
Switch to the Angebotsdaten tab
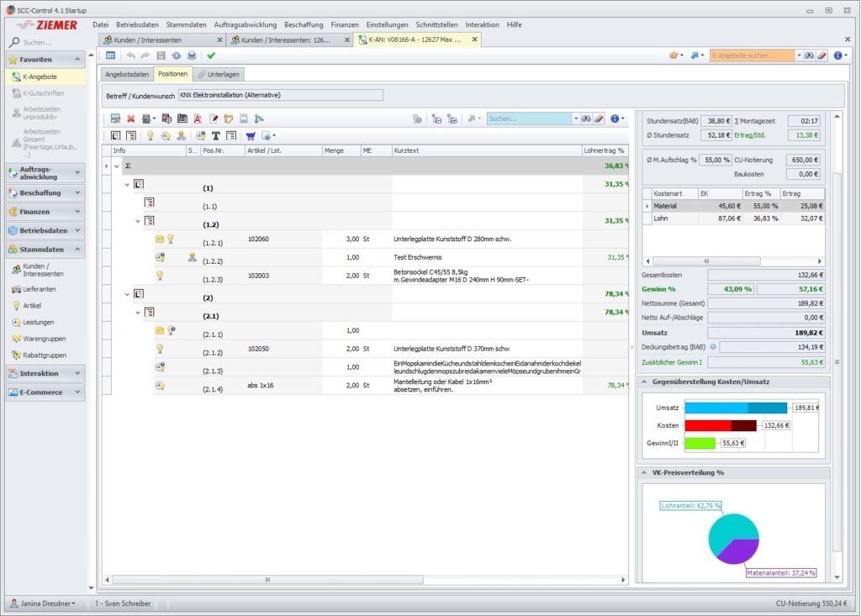(127, 75)
